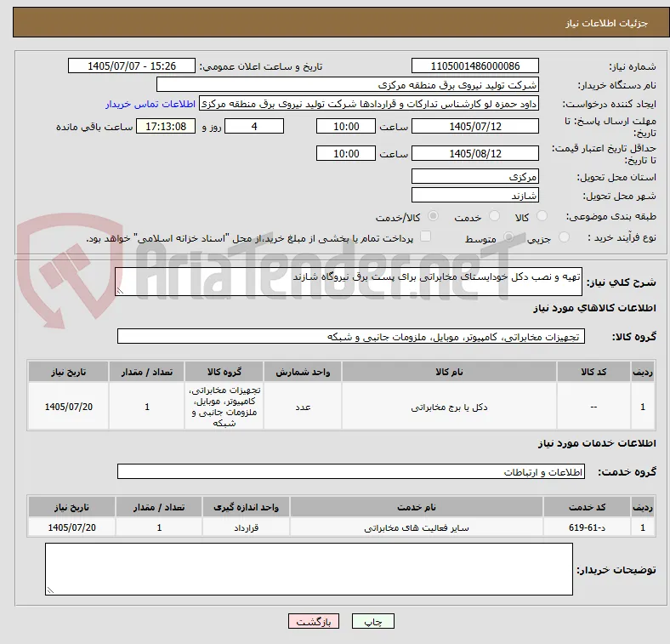
Task: Click the goods cell دکل یا برج مخابراتی
Action: coord(449,407)
